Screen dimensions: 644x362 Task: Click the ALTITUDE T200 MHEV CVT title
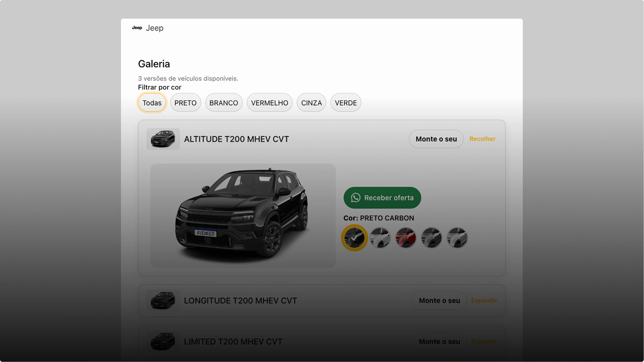[x=236, y=139]
